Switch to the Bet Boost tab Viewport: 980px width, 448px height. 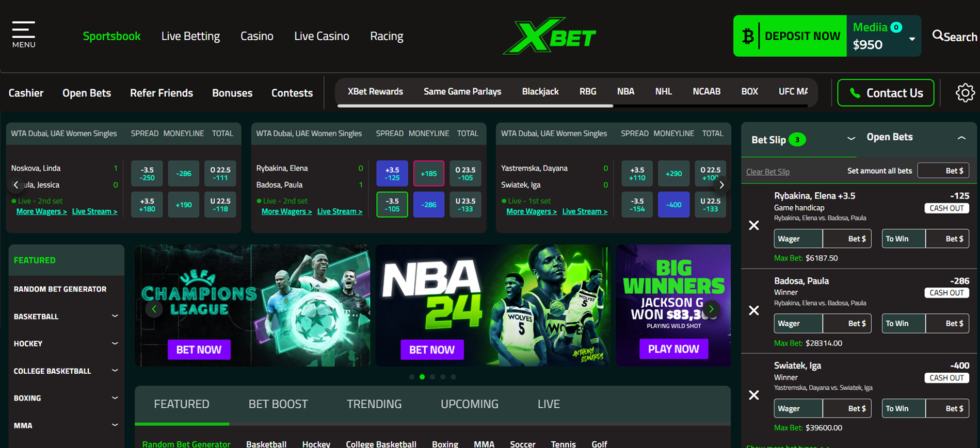point(278,404)
